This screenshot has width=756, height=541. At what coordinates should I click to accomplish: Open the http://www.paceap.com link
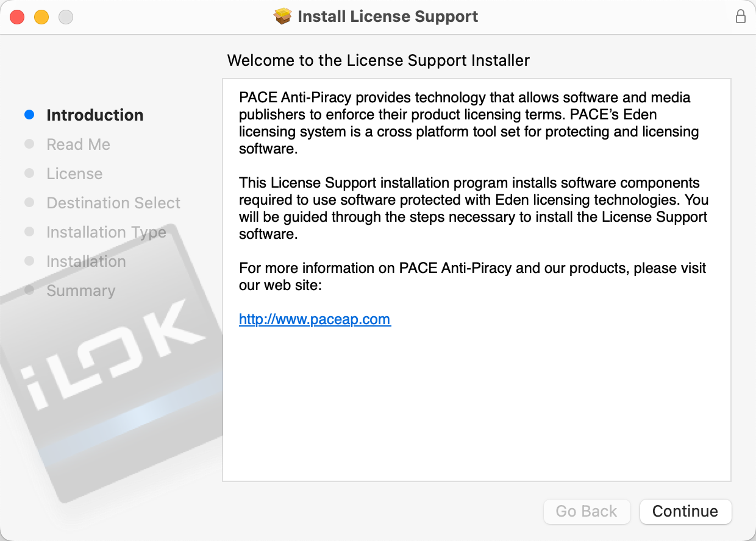pyautogui.click(x=315, y=319)
